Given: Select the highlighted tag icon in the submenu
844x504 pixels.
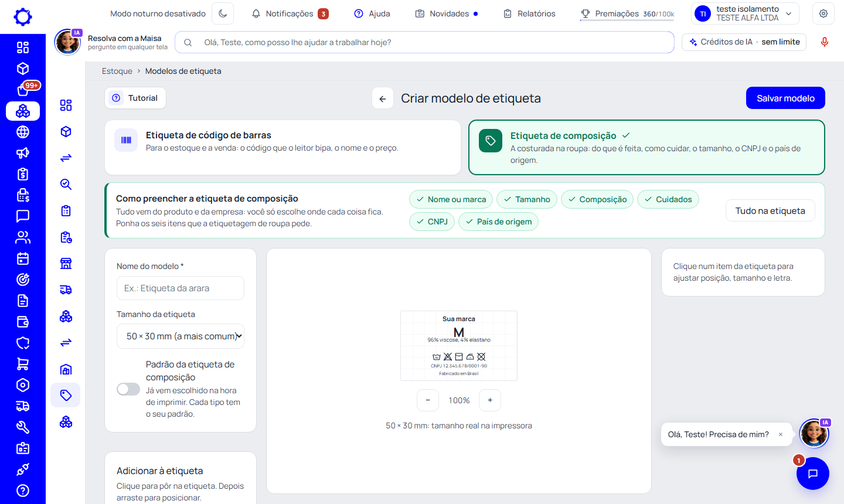Looking at the screenshot, I should coord(66,395).
